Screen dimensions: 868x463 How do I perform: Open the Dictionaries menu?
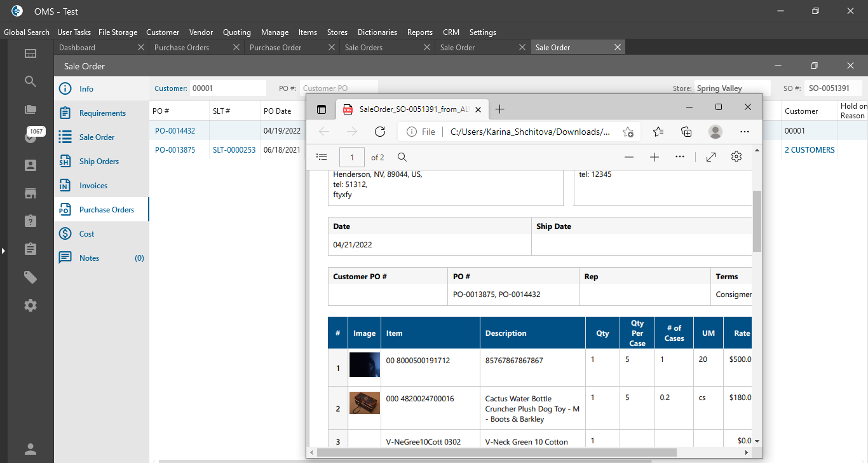point(377,32)
